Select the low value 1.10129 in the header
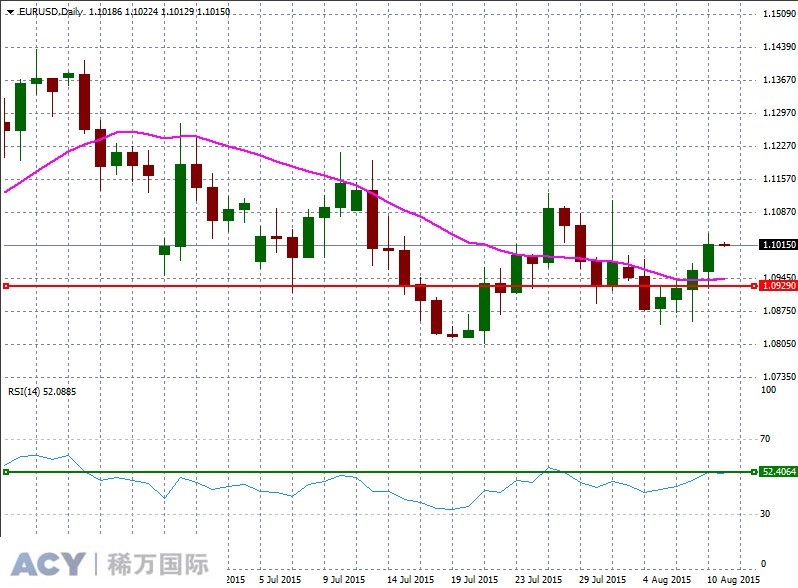 (x=178, y=11)
